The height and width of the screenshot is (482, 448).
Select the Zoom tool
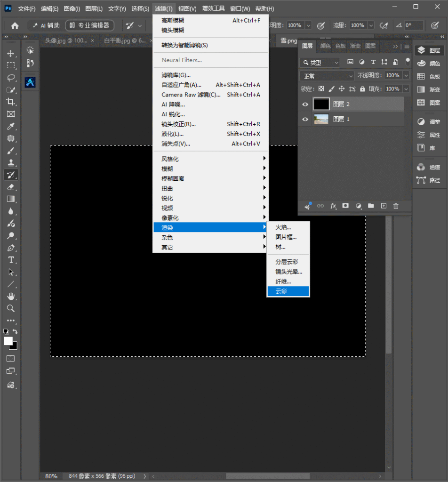coord(11,308)
